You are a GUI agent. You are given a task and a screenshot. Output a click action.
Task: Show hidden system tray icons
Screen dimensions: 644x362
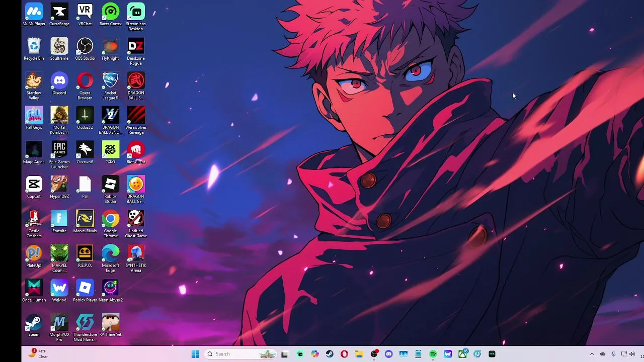coord(592,354)
